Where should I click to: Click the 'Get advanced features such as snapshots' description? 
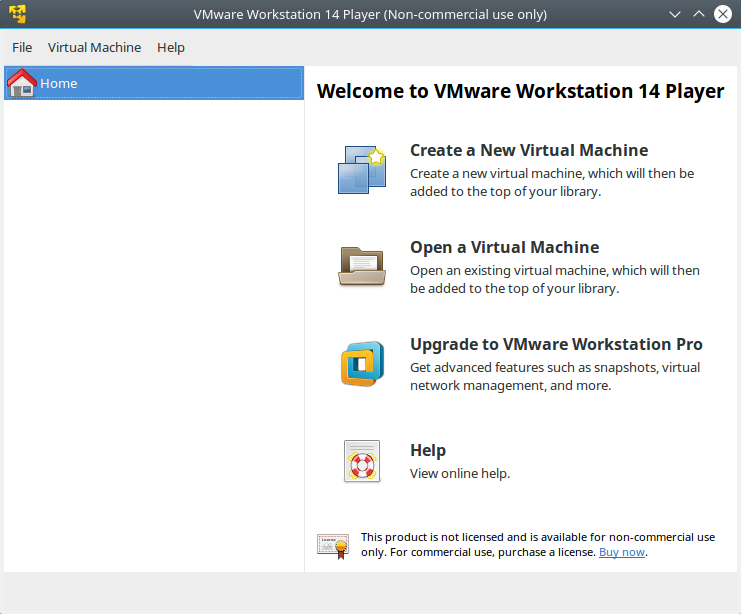[555, 377]
